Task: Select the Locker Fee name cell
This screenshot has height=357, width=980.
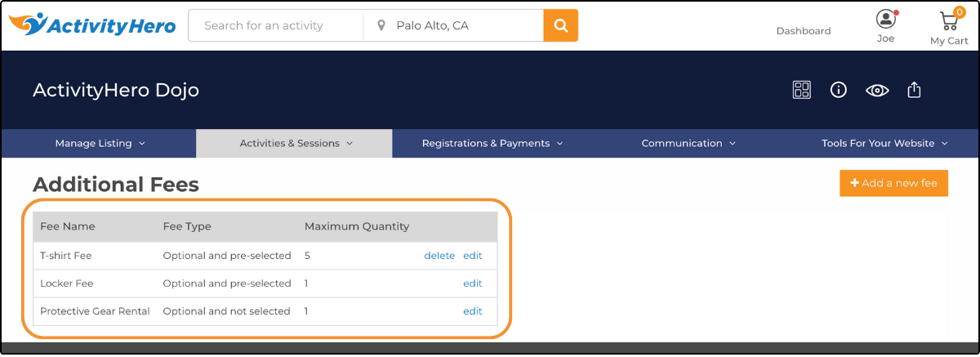Action: 67,283
